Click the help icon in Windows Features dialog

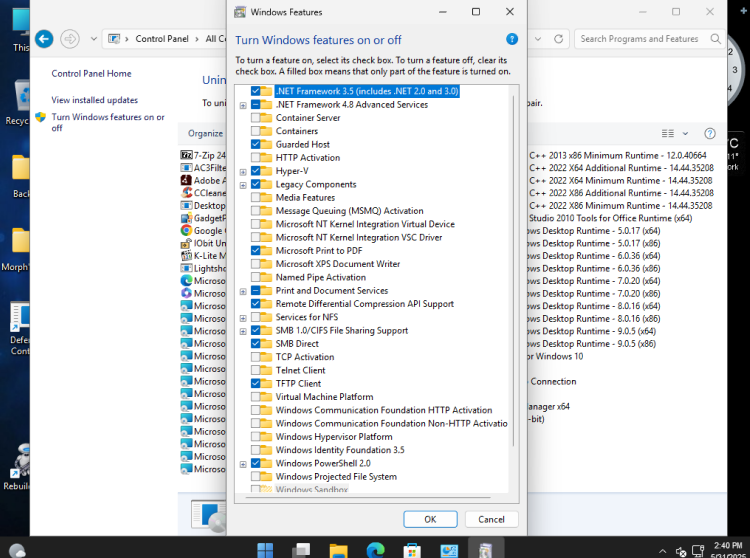(512, 39)
